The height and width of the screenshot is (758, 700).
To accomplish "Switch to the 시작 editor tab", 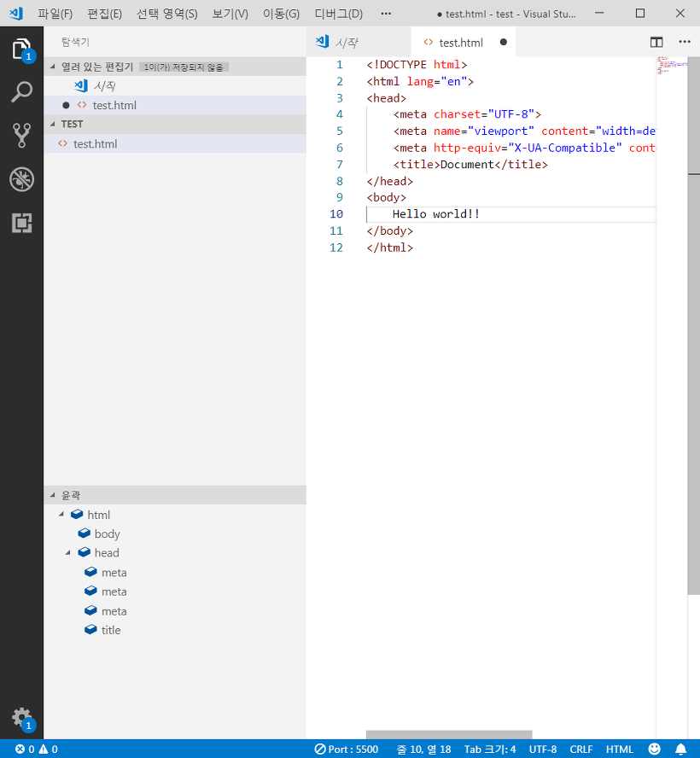I will click(x=359, y=42).
